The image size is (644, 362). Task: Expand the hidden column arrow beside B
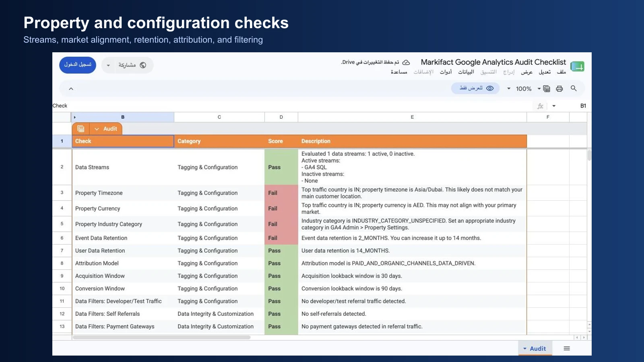(x=75, y=117)
